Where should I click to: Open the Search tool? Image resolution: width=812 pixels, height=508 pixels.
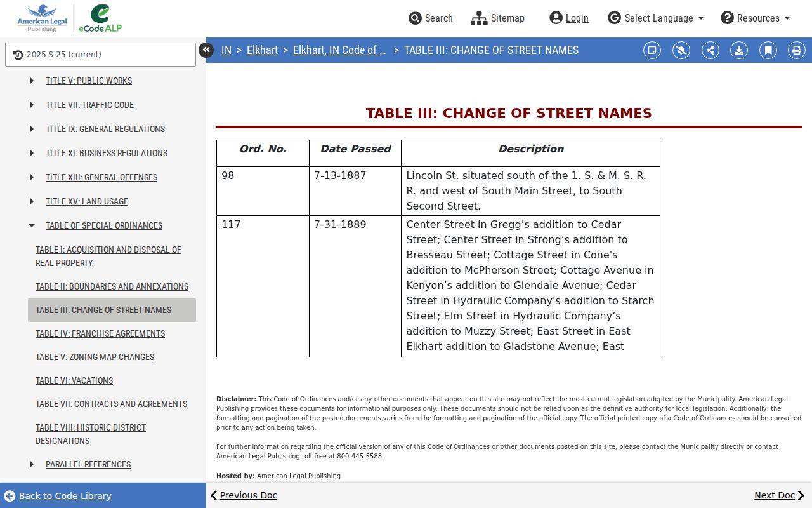click(431, 18)
